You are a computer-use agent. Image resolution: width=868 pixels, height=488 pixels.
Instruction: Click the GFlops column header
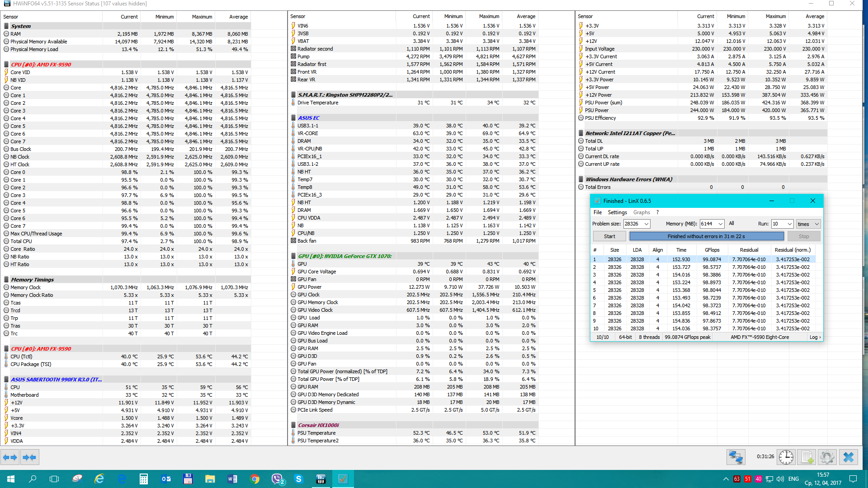tap(712, 250)
